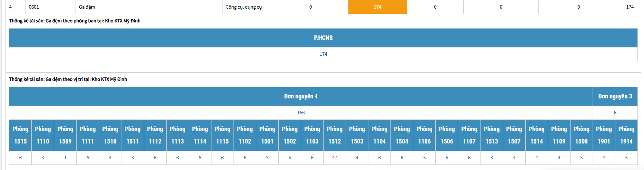Click the Phòng 1110 column header
Viewport: 644px width, 170px height.
tap(43, 135)
